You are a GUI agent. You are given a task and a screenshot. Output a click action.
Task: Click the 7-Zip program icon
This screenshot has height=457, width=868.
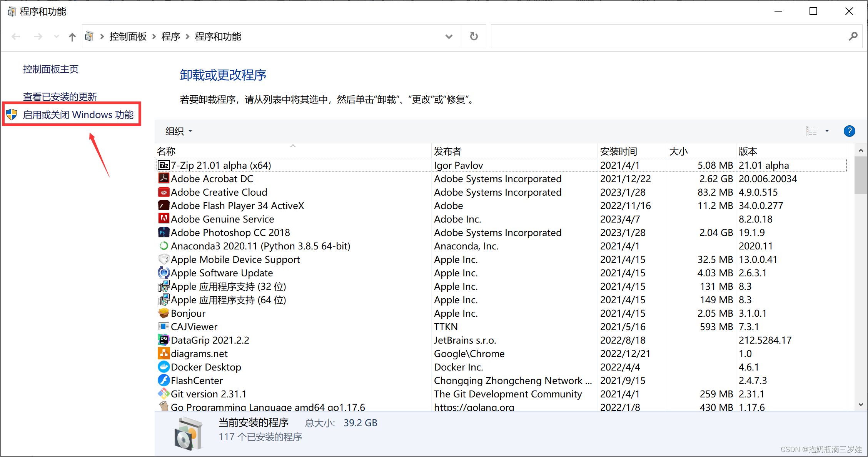164,165
